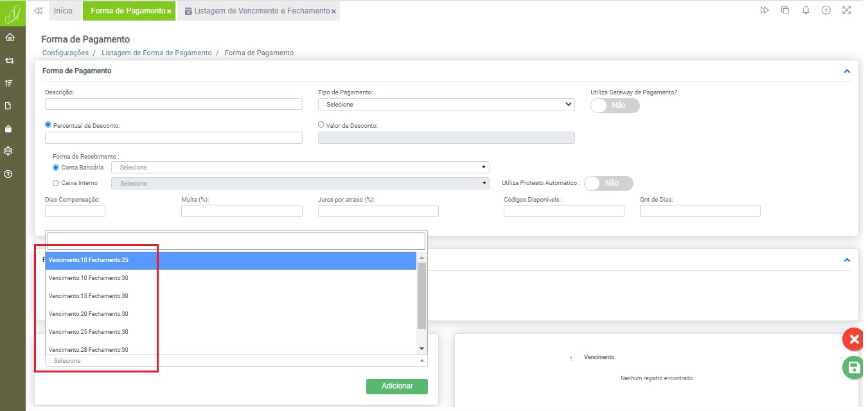Viewport: 868px width, 411px height.
Task: Select the Caixa Interno radio button
Action: click(56, 183)
